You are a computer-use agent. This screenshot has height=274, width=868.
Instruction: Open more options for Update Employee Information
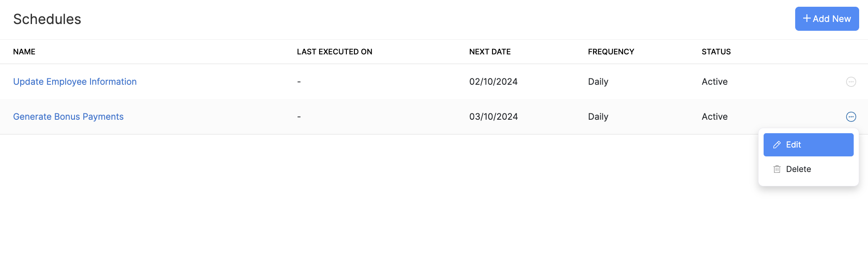(x=851, y=82)
